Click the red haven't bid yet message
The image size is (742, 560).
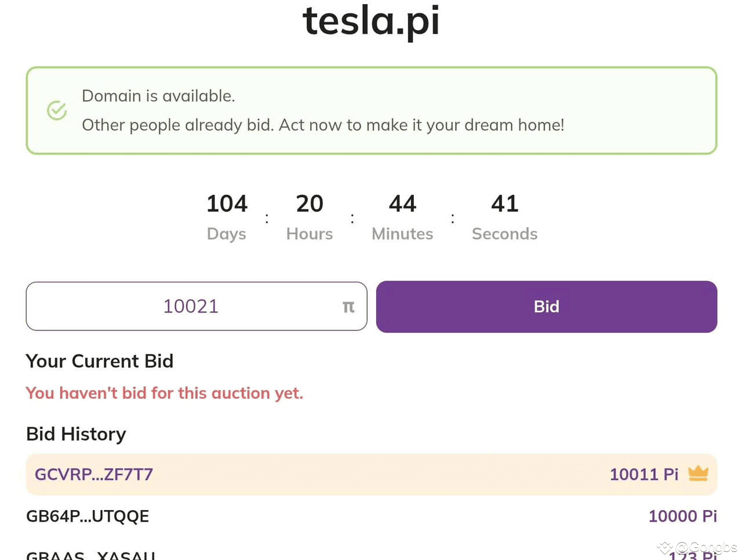click(x=165, y=393)
